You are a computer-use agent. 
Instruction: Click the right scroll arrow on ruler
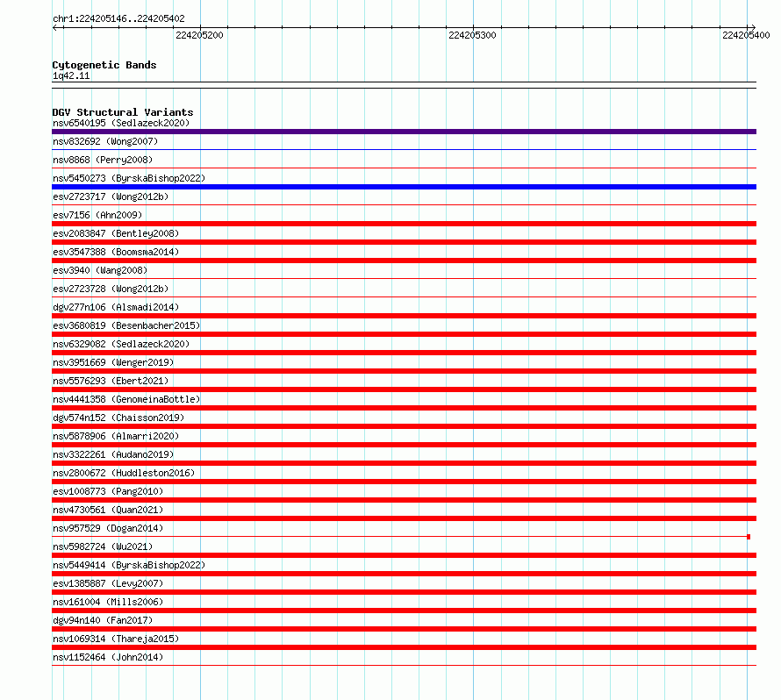coord(753,27)
